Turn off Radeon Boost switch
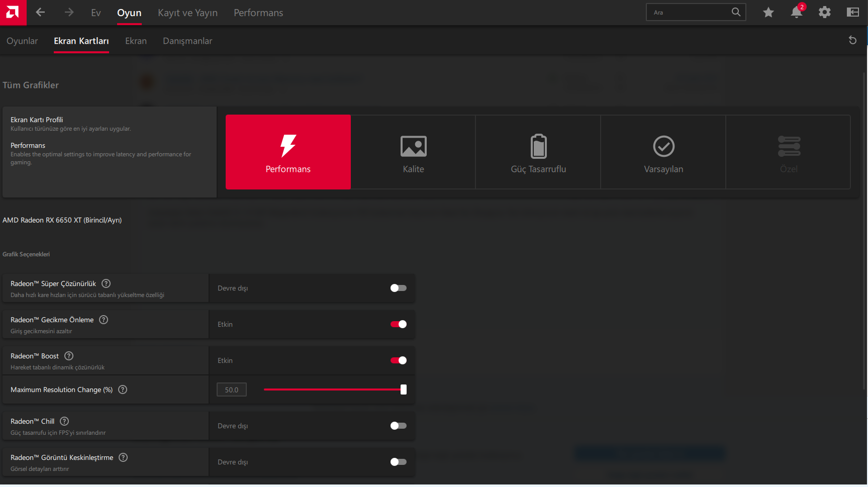Viewport: 868px width, 487px height. click(399, 360)
